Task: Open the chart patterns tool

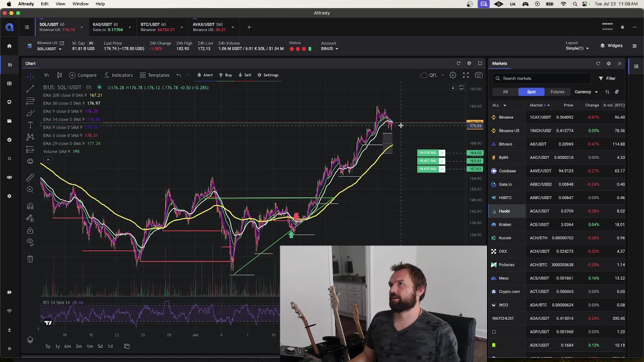Action: tap(30, 137)
